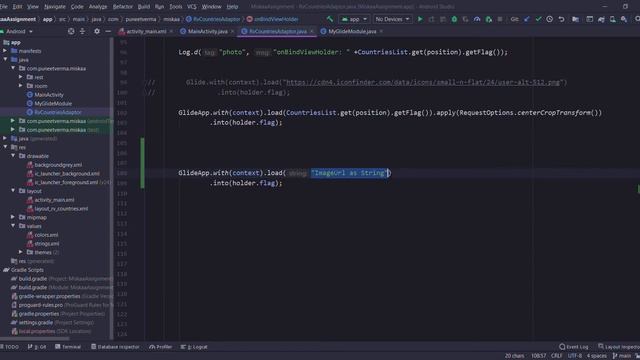The height and width of the screenshot is (360, 640).
Task: Click Git update project arrow icon
Action: (x=527, y=19)
